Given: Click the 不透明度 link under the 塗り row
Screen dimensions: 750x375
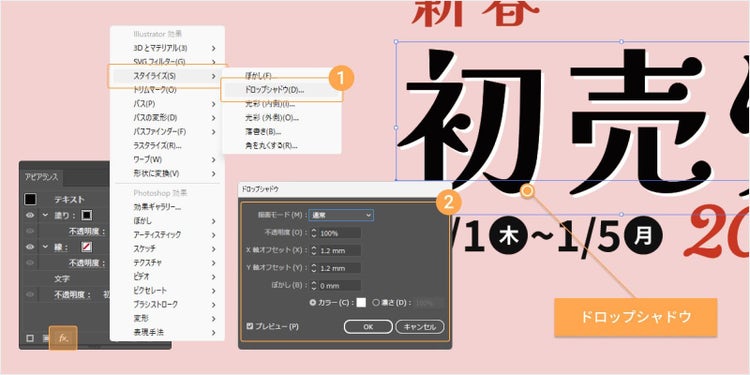Looking at the screenshot, I should (x=87, y=232).
